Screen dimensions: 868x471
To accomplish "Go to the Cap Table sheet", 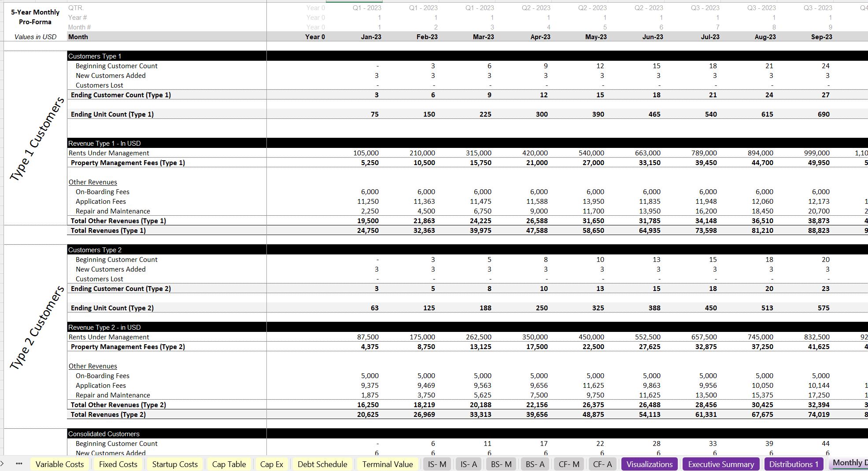I will 229,464.
